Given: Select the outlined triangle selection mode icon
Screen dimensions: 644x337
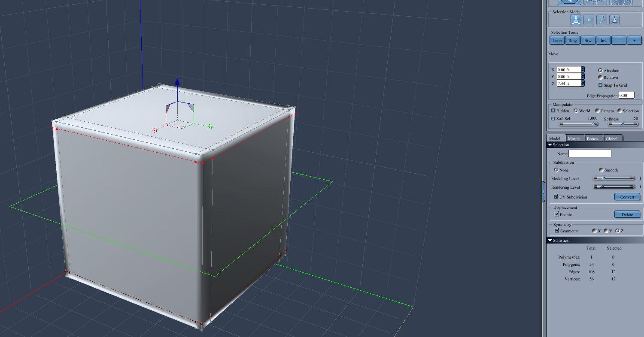Looking at the screenshot, I should [x=576, y=20].
